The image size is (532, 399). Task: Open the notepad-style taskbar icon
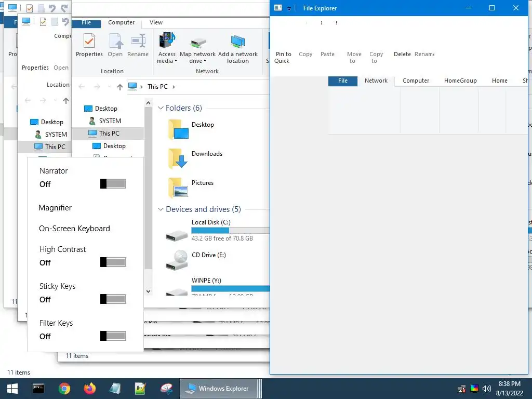(x=115, y=389)
